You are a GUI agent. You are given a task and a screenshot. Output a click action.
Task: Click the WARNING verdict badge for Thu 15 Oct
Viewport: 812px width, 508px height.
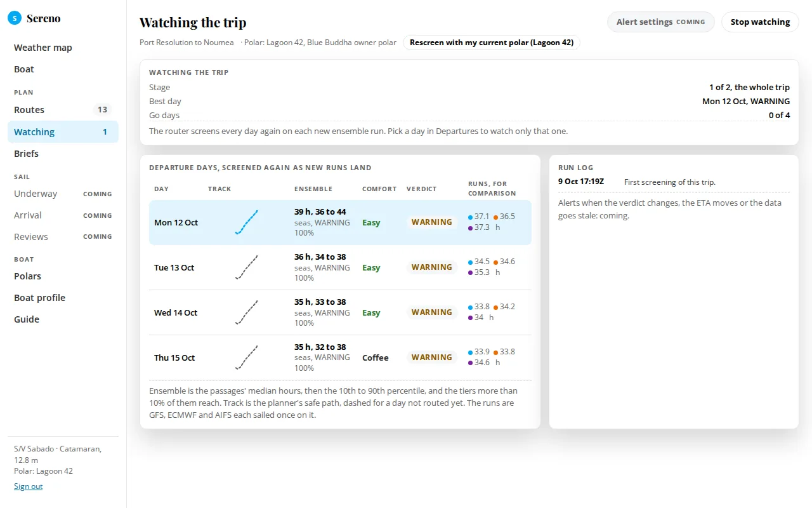(432, 358)
